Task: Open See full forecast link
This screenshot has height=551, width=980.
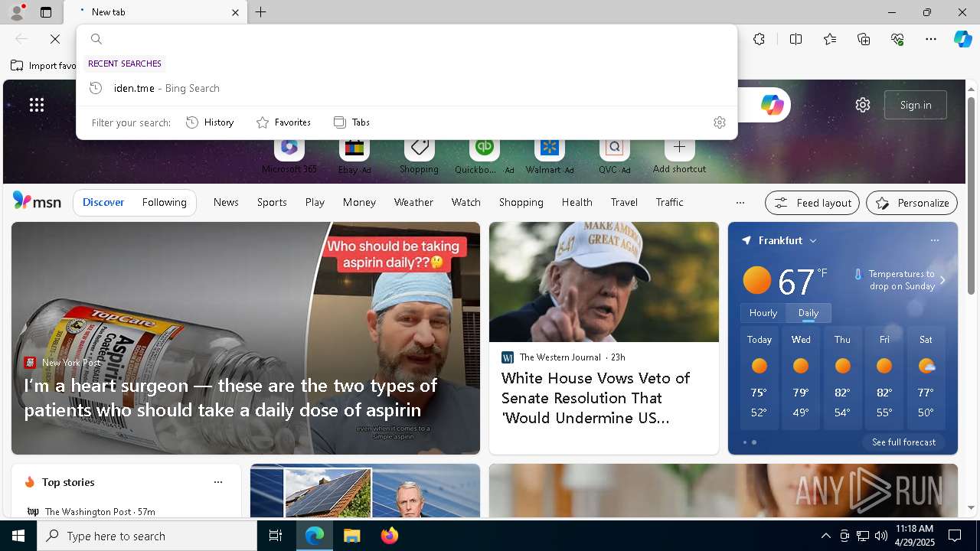Action: tap(903, 442)
